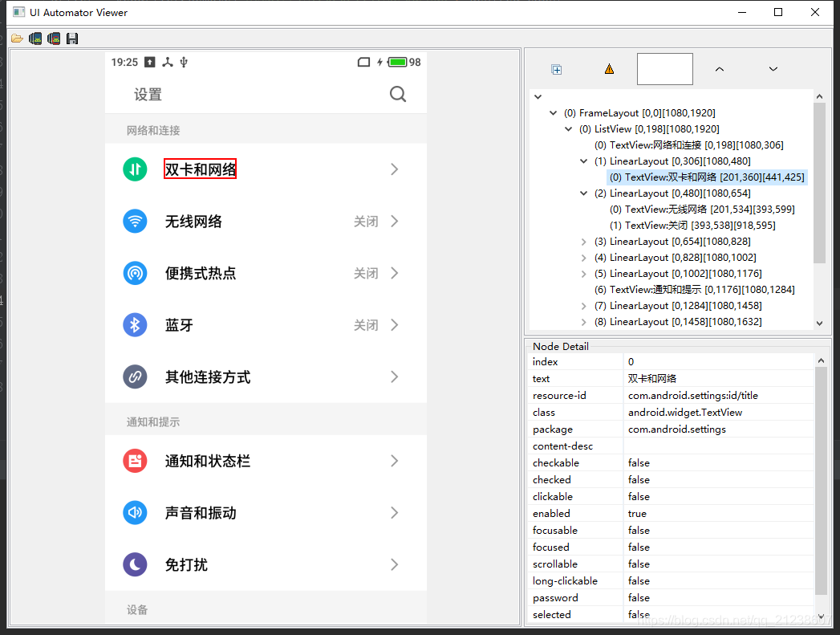
Task: Click the USB icon in the phone status bar
Action: click(184, 62)
